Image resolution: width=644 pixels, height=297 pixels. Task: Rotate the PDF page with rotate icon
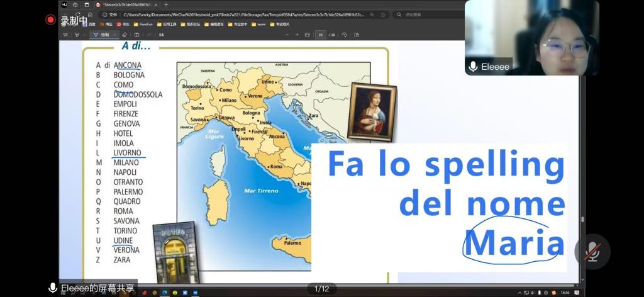click(344, 35)
